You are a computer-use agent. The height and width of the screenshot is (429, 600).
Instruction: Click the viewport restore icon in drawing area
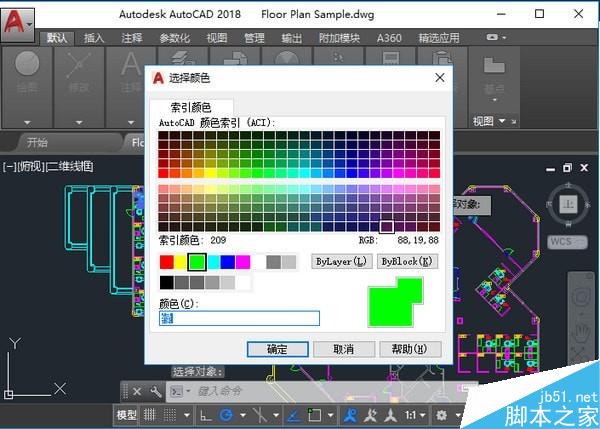point(567,168)
